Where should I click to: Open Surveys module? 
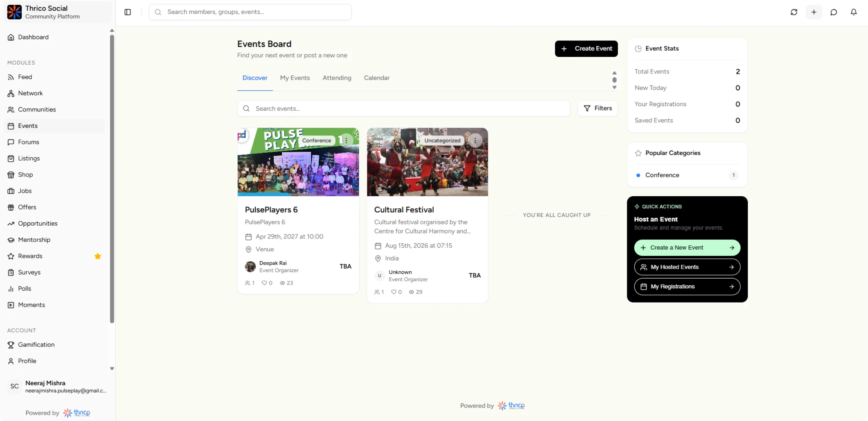click(55, 272)
